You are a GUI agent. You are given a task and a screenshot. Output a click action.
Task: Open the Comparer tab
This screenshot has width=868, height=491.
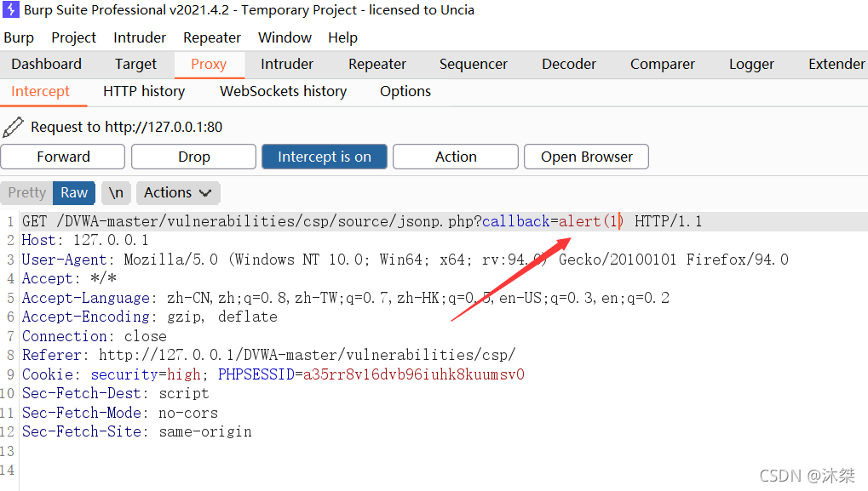click(x=662, y=65)
